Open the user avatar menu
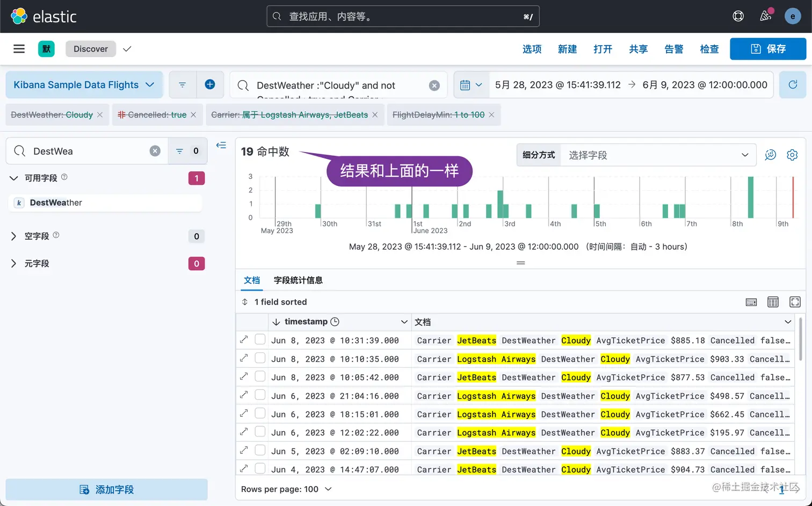The image size is (812, 506). pos(793,16)
